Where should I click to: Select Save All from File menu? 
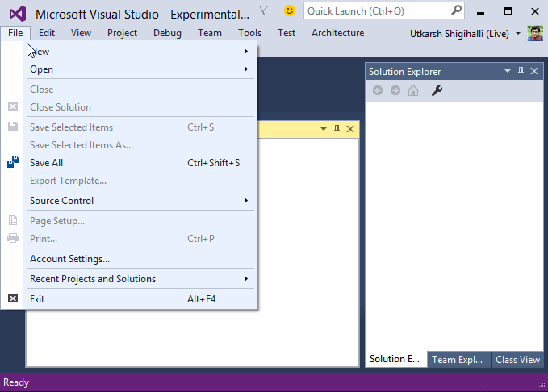coord(47,163)
